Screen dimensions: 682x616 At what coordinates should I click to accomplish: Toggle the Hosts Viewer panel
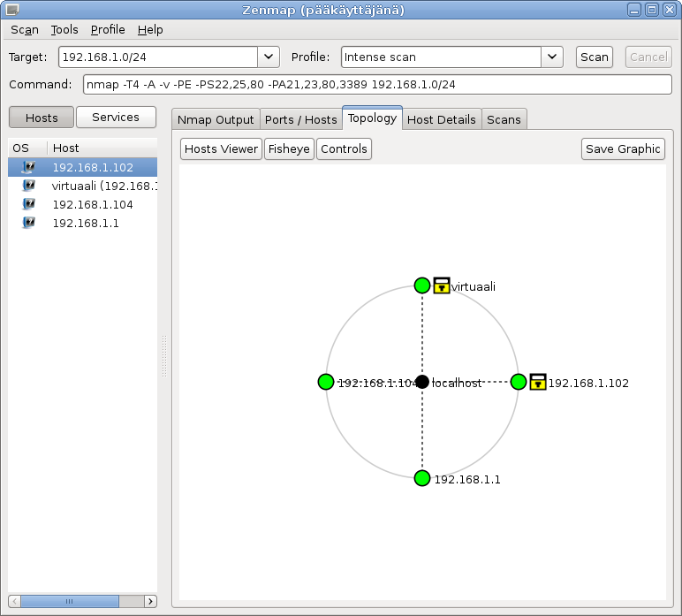[x=221, y=148]
